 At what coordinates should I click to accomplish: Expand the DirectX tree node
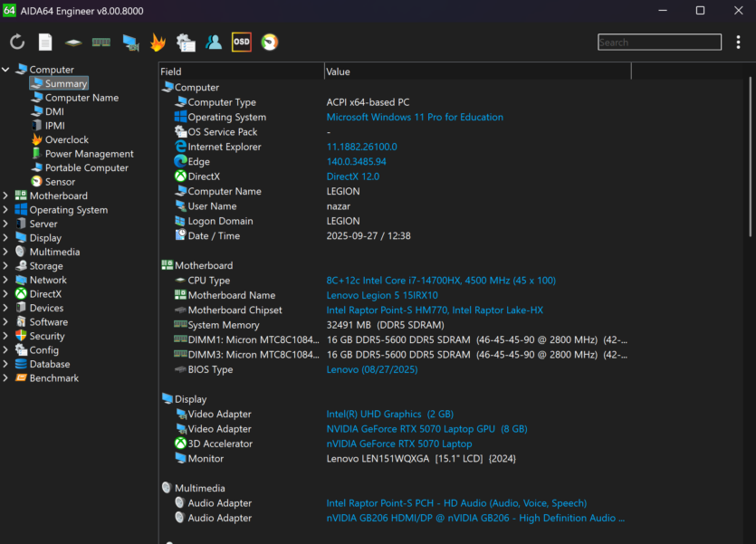(5, 294)
